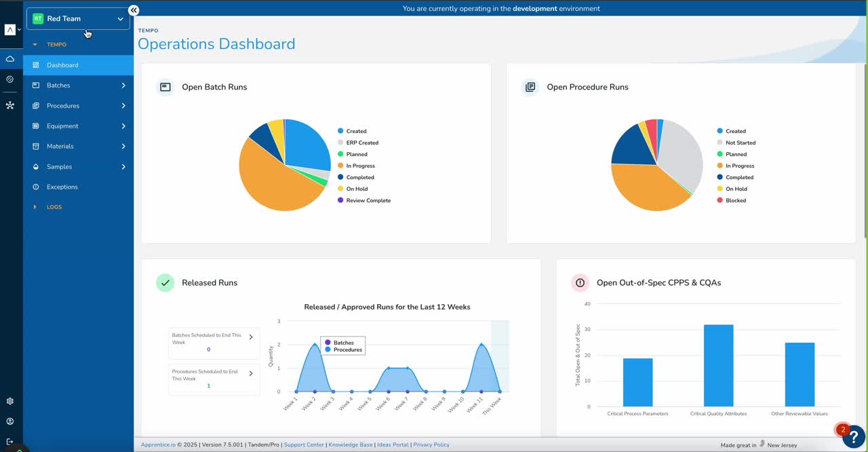868x452 pixels.
Task: Click the cloud icon in the left rail
Action: [x=9, y=59]
